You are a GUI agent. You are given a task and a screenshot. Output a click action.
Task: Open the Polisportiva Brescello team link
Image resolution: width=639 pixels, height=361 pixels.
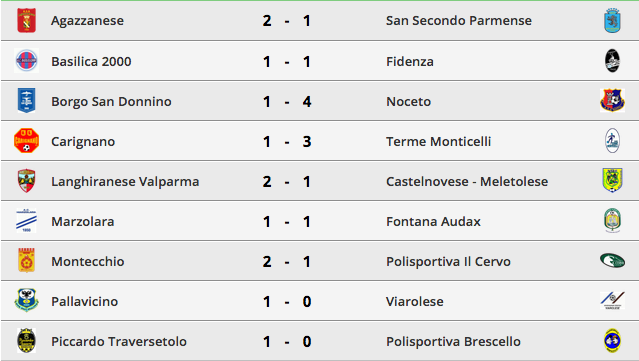(453, 341)
